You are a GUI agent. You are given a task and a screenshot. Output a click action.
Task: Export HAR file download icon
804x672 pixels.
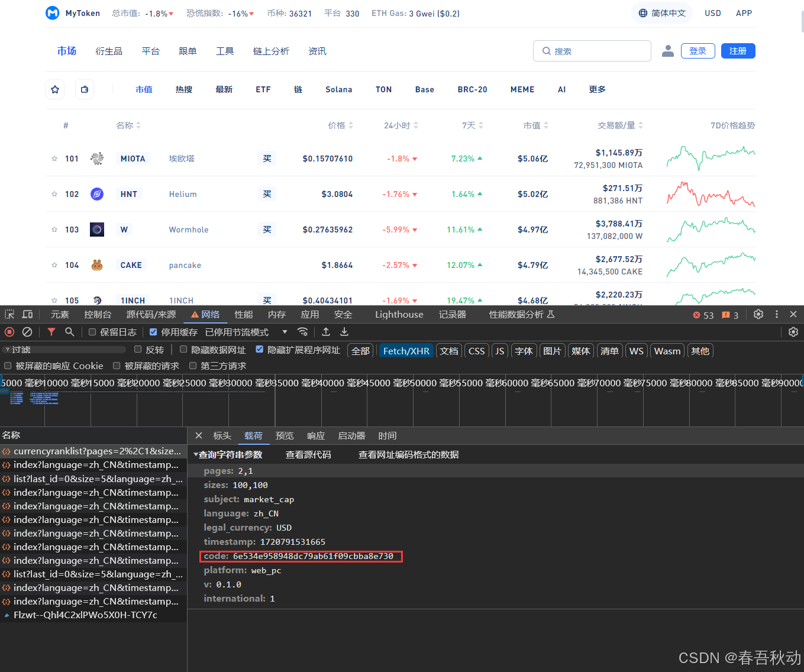click(344, 332)
